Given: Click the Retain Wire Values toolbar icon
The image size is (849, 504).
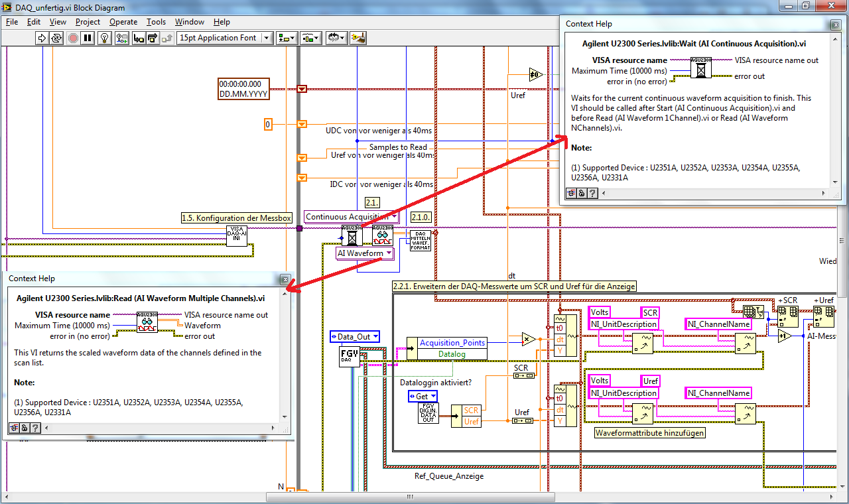Looking at the screenshot, I should pos(121,38).
